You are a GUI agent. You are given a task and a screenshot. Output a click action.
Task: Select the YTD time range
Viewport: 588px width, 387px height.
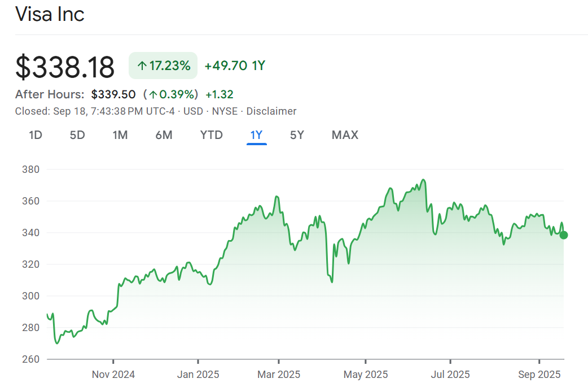[x=212, y=135]
